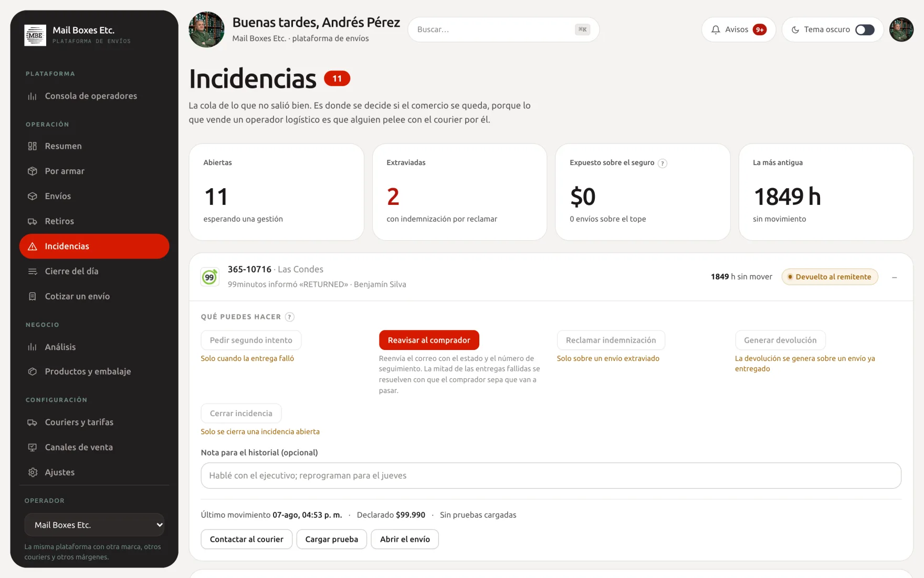Click the Nota para el historial text field
The height and width of the screenshot is (578, 924).
(x=551, y=476)
